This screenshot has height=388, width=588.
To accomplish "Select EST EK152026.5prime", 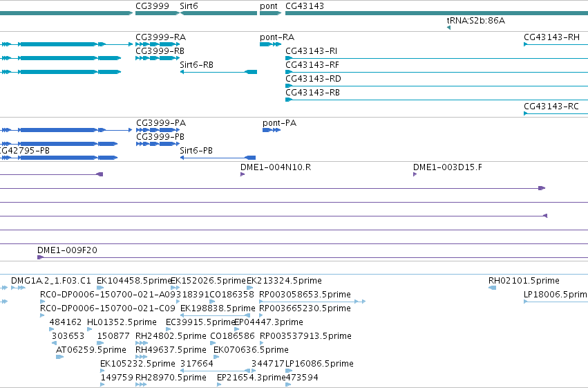I will (x=208, y=281).
